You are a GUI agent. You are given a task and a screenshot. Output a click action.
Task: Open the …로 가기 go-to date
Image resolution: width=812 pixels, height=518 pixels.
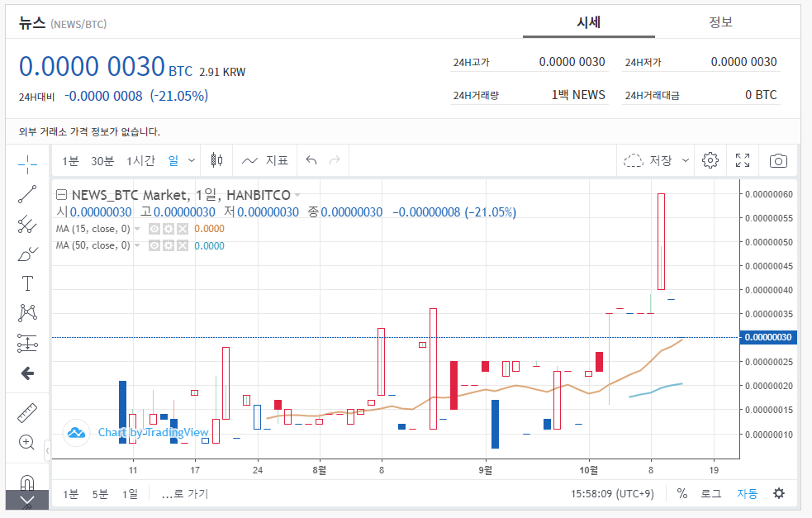[185, 494]
